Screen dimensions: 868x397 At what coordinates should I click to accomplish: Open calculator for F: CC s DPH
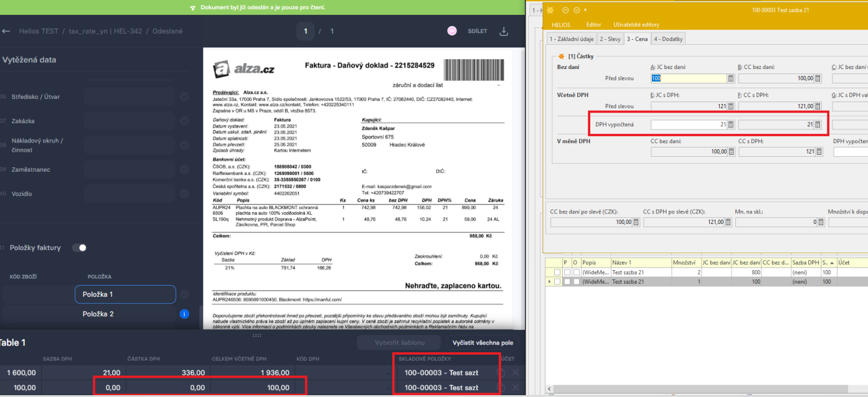[x=818, y=106]
